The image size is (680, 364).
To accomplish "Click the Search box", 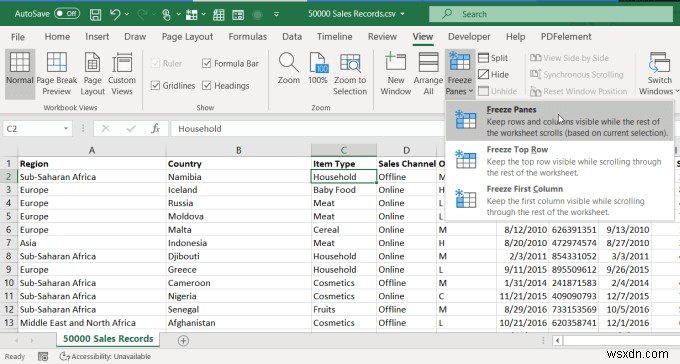I will 551,14.
